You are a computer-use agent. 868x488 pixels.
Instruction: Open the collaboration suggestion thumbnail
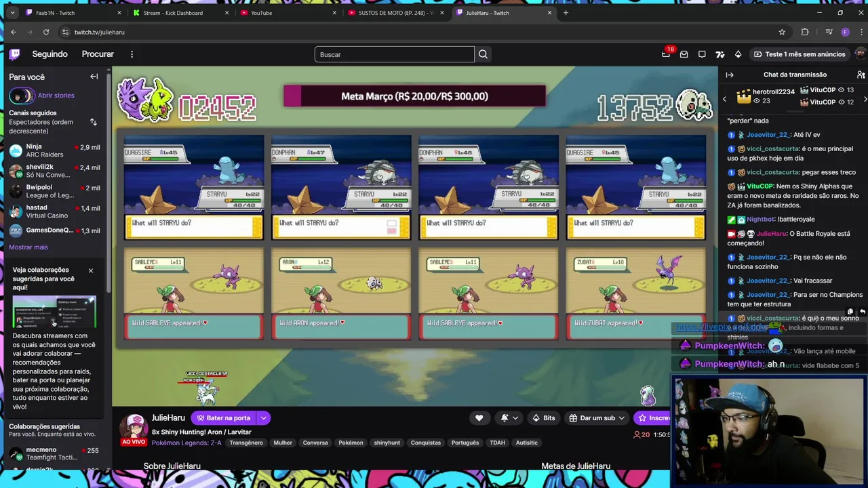tap(54, 311)
